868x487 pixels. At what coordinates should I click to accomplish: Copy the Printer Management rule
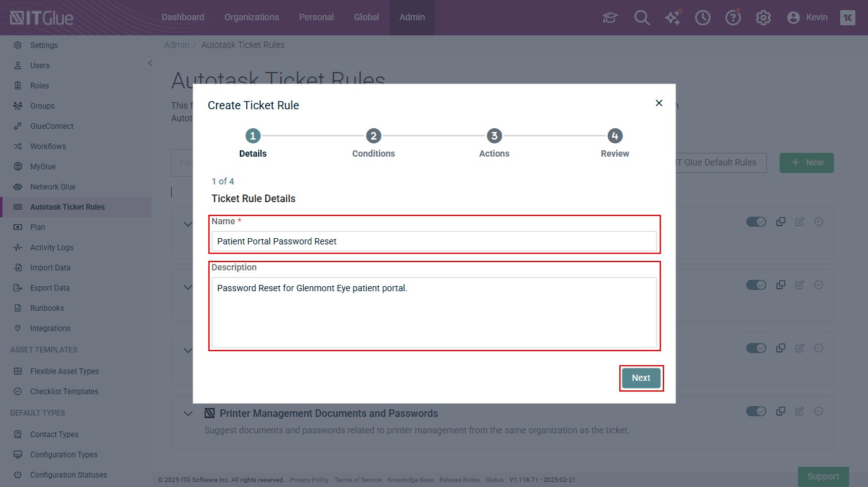(781, 411)
